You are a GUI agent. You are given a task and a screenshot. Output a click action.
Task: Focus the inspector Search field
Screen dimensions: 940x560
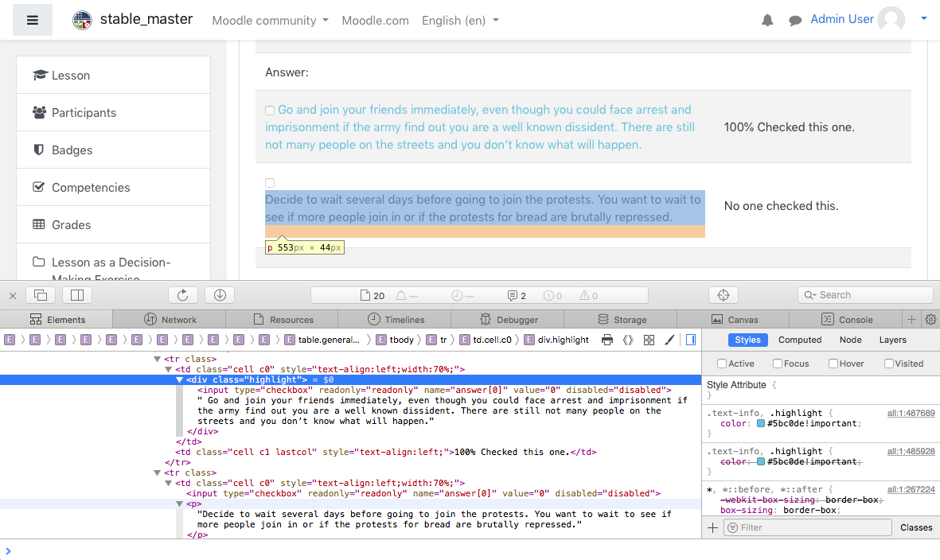point(866,295)
